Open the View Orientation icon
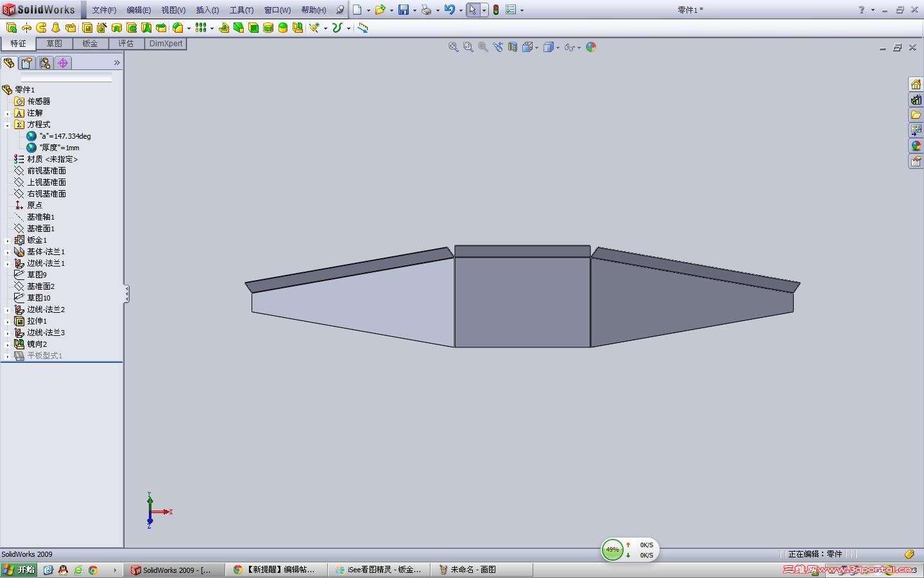The width and height of the screenshot is (924, 578). pos(527,47)
